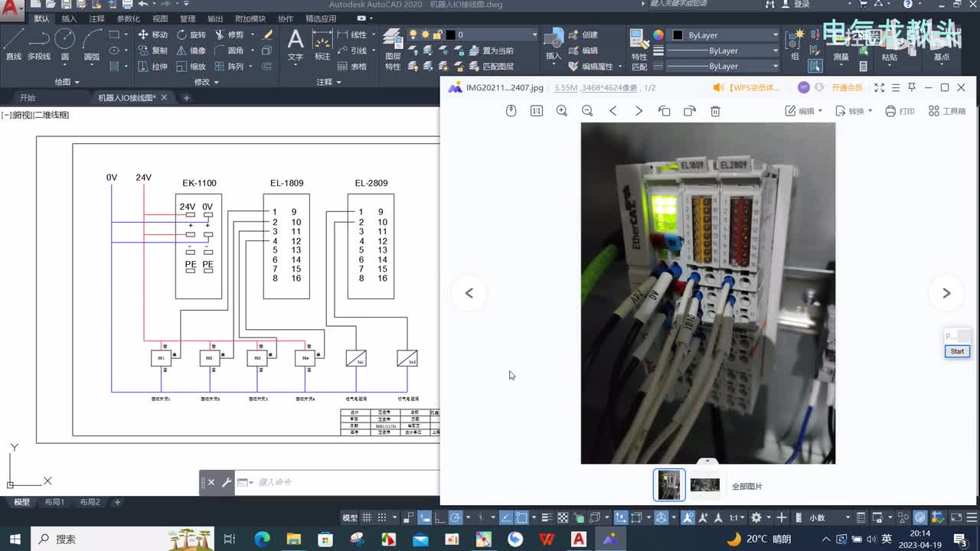Select the Array (阵列) tool
Image resolution: width=980 pixels, height=551 pixels.
pos(229,67)
